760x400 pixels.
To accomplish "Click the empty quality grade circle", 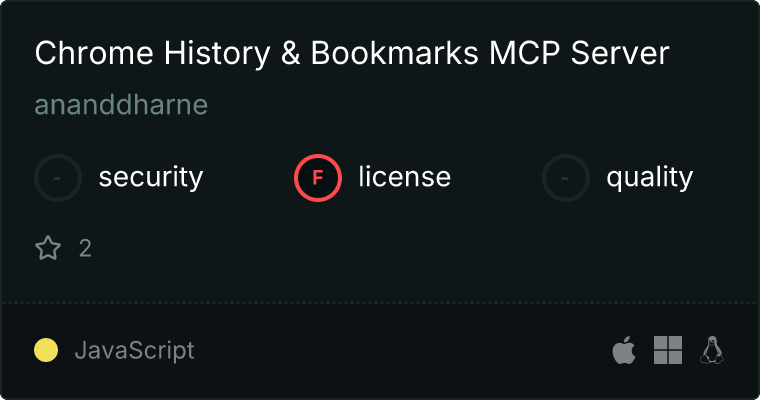I will 566,178.
